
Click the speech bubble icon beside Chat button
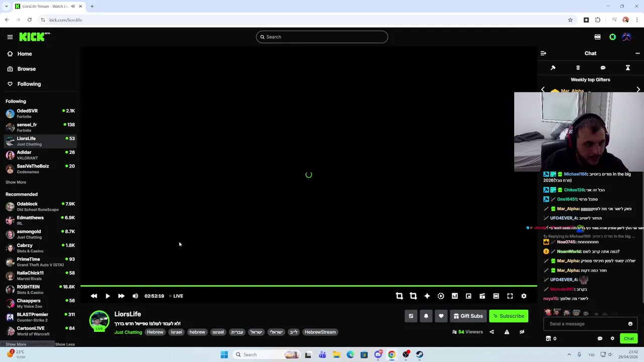click(x=600, y=339)
